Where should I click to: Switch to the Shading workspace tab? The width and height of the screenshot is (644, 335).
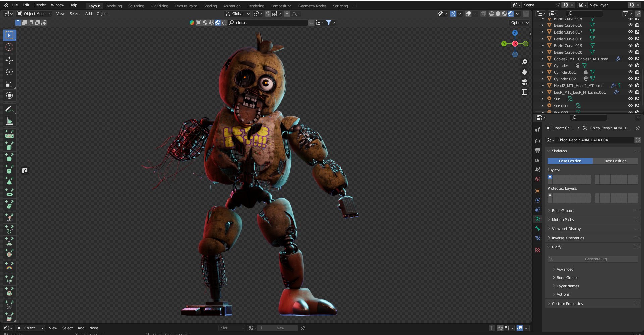click(210, 6)
